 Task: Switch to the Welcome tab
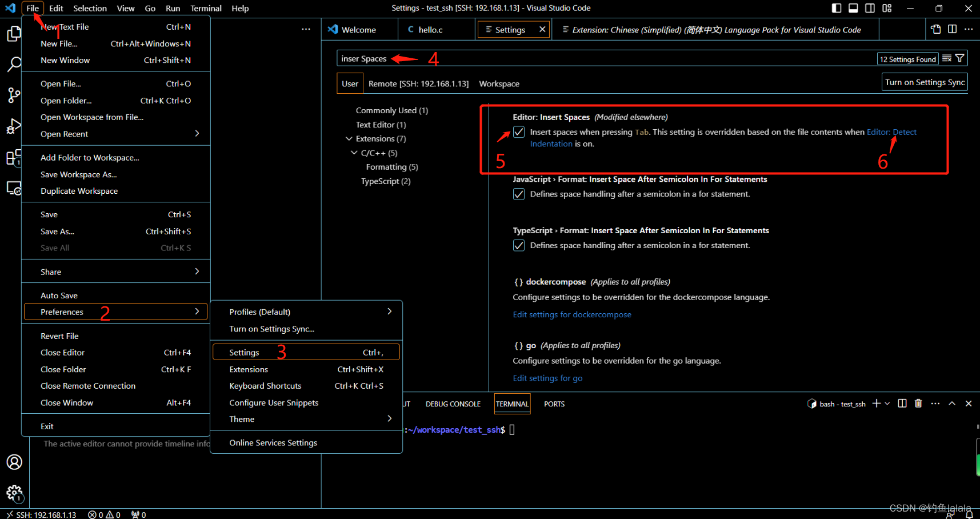click(x=359, y=30)
